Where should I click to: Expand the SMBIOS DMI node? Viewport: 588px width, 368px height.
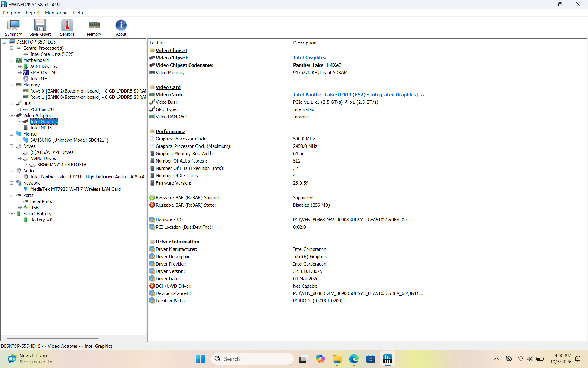click(x=19, y=73)
